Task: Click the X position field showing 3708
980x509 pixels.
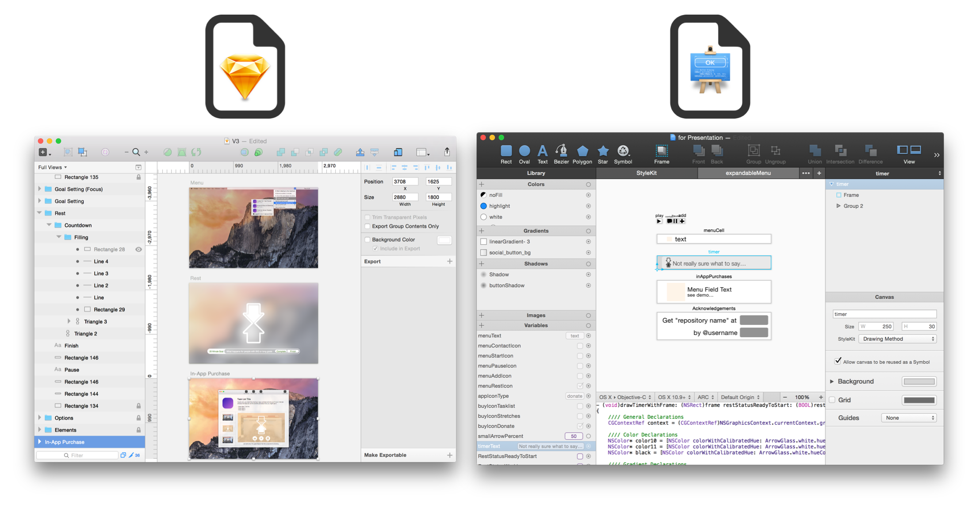Action: click(405, 181)
